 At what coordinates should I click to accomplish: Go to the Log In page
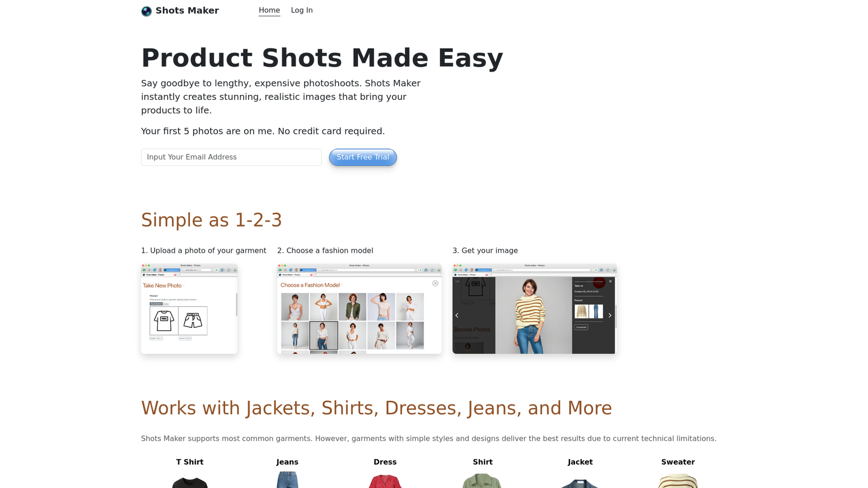coord(302,10)
